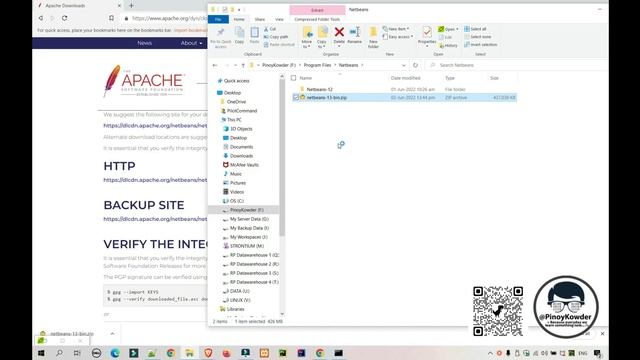The width and height of the screenshot is (640, 360).
Task: Click Paste shortcut in the ribbon
Action: 279,44
